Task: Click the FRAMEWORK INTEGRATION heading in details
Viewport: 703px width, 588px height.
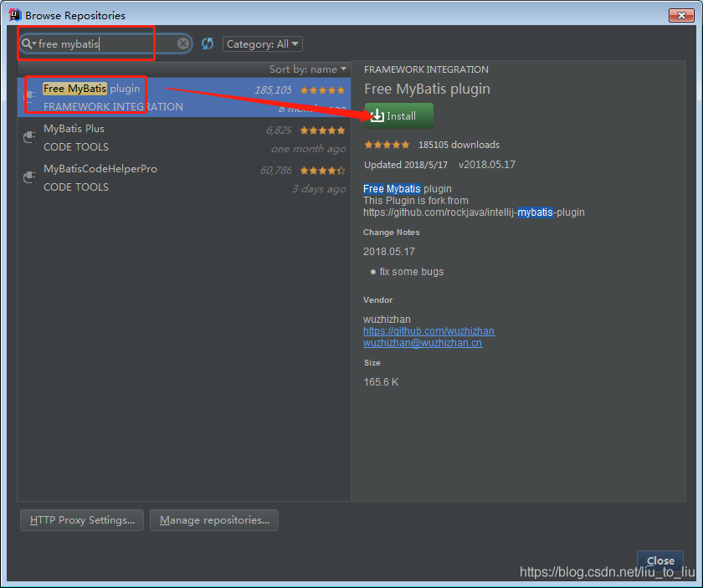Action: (x=426, y=69)
